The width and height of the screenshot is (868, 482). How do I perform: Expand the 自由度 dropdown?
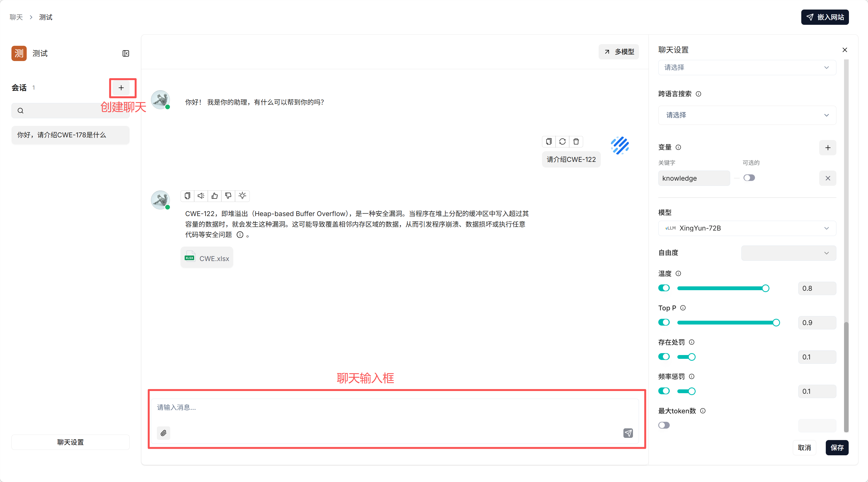[x=788, y=253]
